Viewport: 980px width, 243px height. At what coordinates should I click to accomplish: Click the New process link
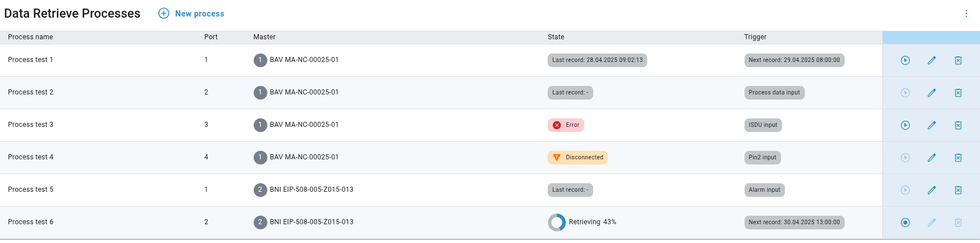(200, 14)
